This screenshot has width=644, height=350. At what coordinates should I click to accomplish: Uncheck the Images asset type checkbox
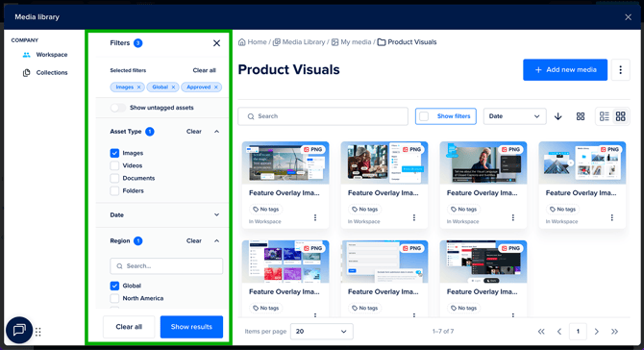click(114, 153)
